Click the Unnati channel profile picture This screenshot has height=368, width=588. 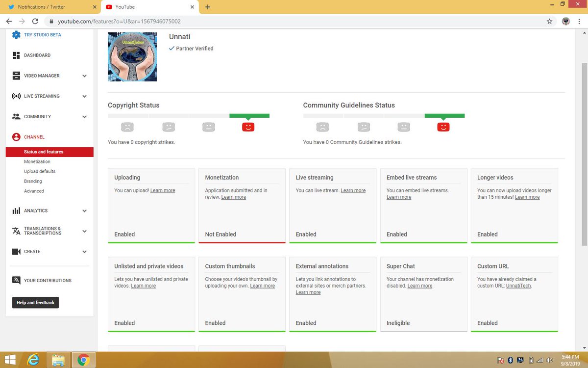pos(132,56)
